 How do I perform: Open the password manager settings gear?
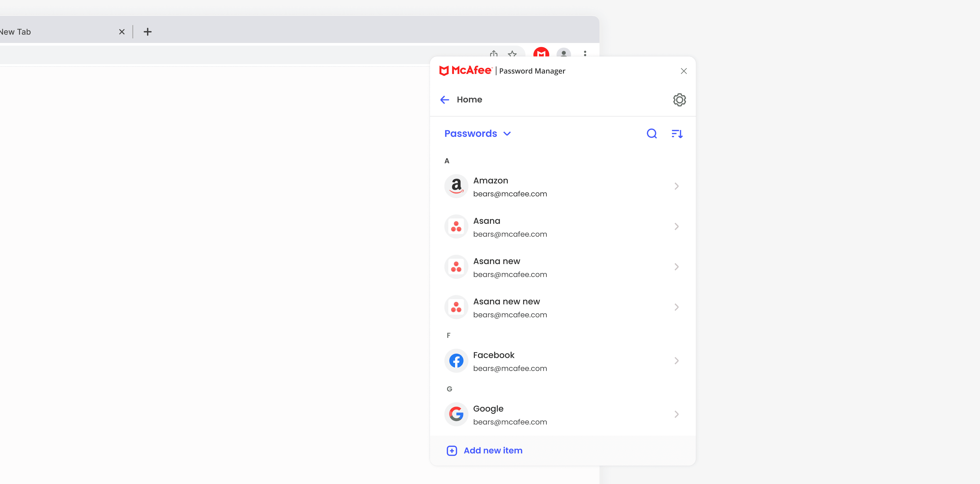(679, 100)
